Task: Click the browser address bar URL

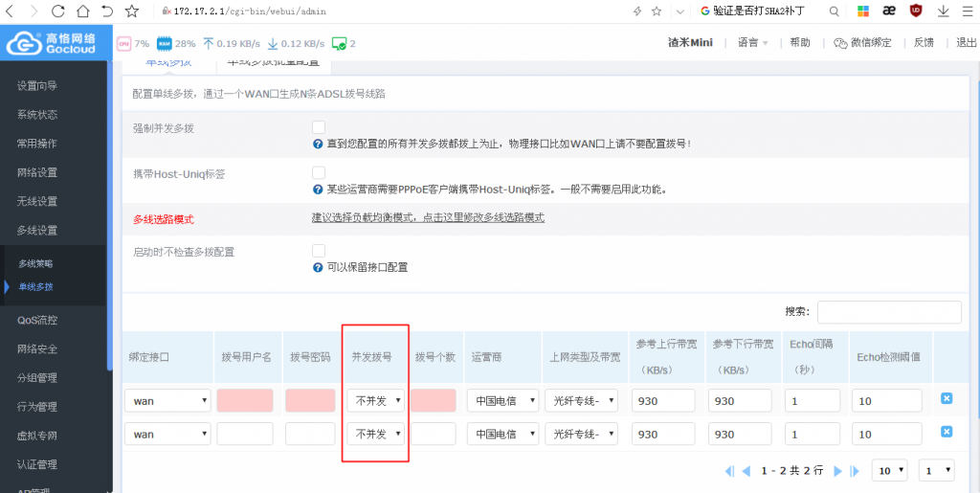Action: 250,11
